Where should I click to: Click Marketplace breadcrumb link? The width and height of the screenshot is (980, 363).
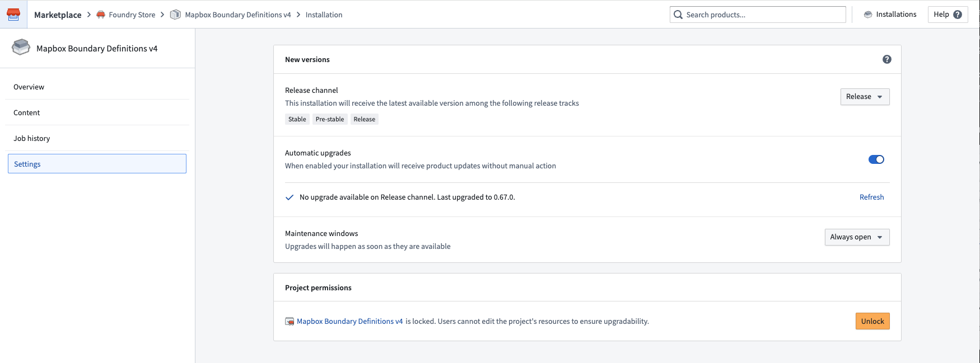pyautogui.click(x=58, y=15)
